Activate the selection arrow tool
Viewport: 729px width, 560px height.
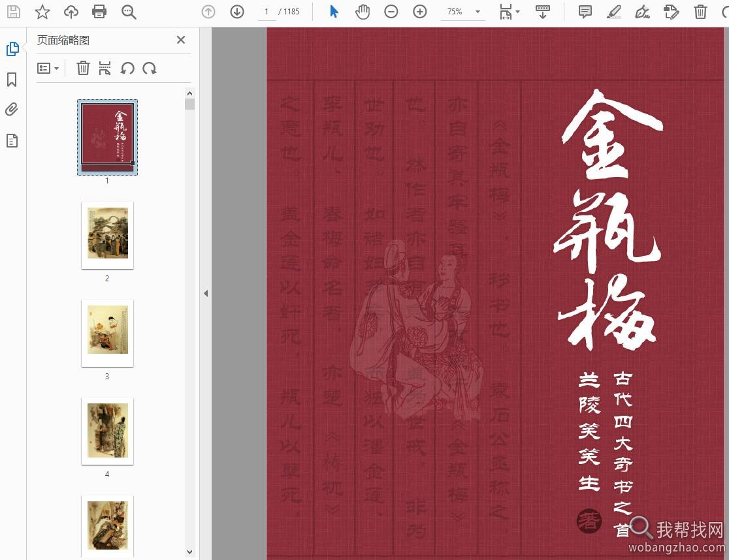[334, 12]
